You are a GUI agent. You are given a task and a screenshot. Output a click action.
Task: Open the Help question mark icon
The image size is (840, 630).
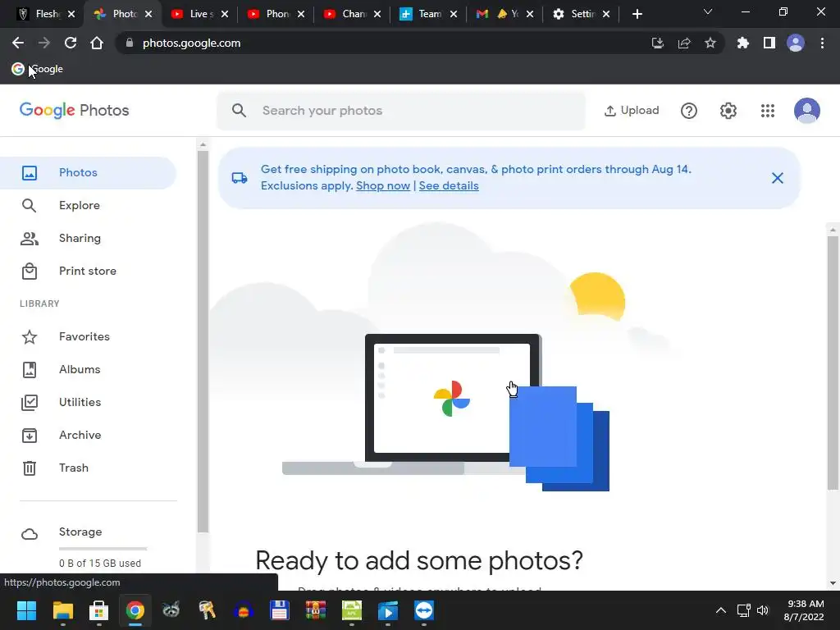(x=689, y=111)
